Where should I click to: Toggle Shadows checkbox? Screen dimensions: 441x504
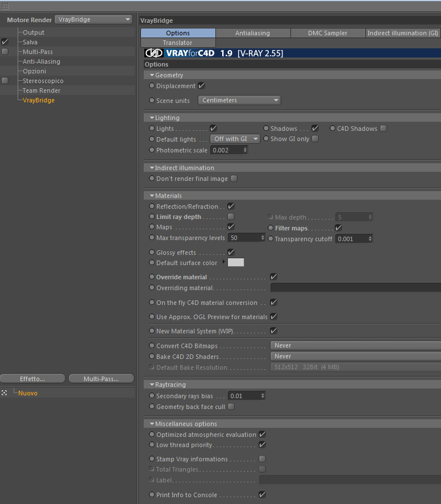315,128
